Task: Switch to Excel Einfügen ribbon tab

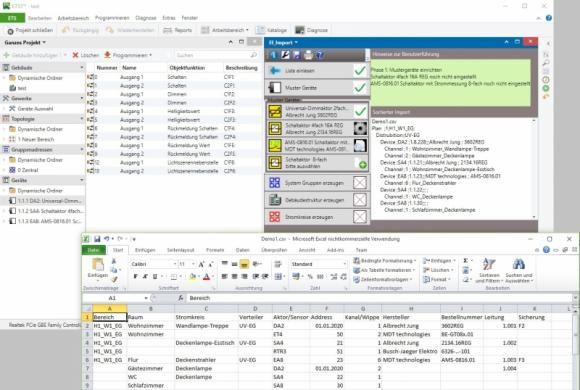Action: [x=145, y=250]
